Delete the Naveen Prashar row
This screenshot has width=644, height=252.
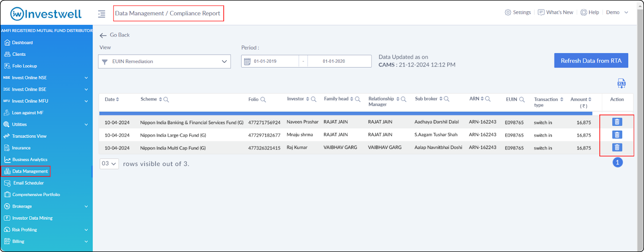pyautogui.click(x=617, y=122)
